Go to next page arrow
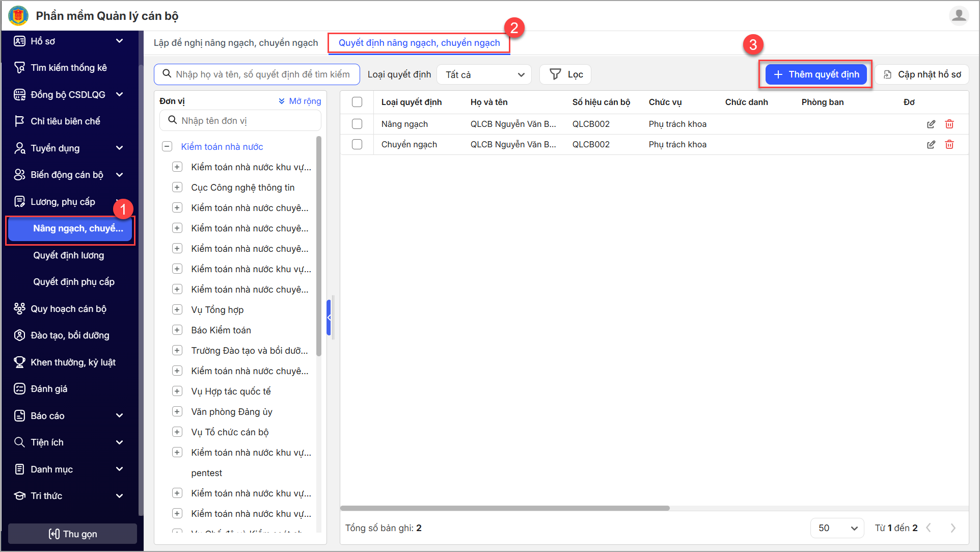The height and width of the screenshot is (552, 980). click(x=952, y=528)
